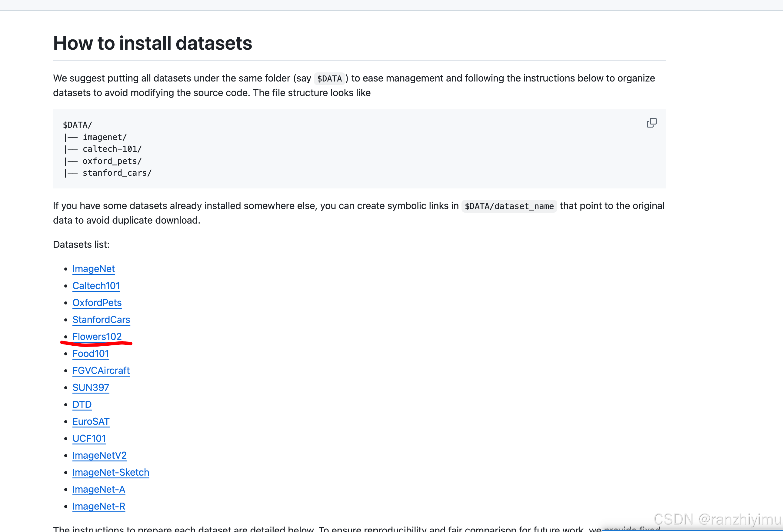This screenshot has height=532, width=783.
Task: Click the UCF101 link
Action: tap(89, 438)
